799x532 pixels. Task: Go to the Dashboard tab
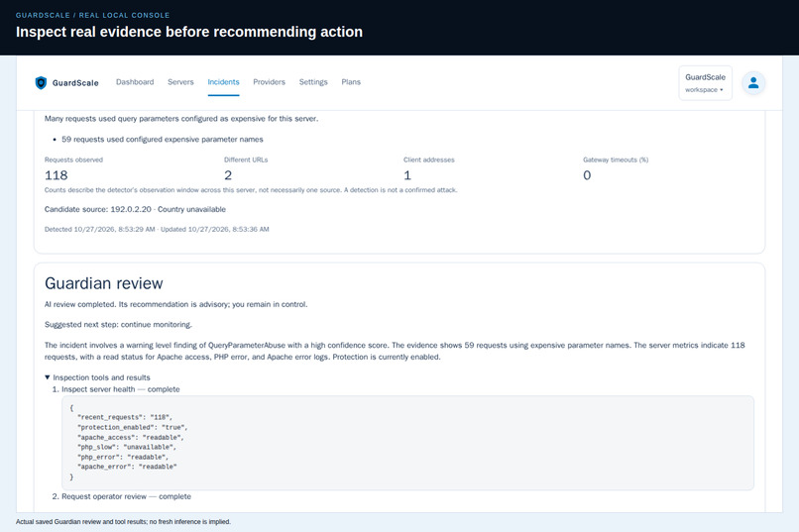(x=135, y=82)
